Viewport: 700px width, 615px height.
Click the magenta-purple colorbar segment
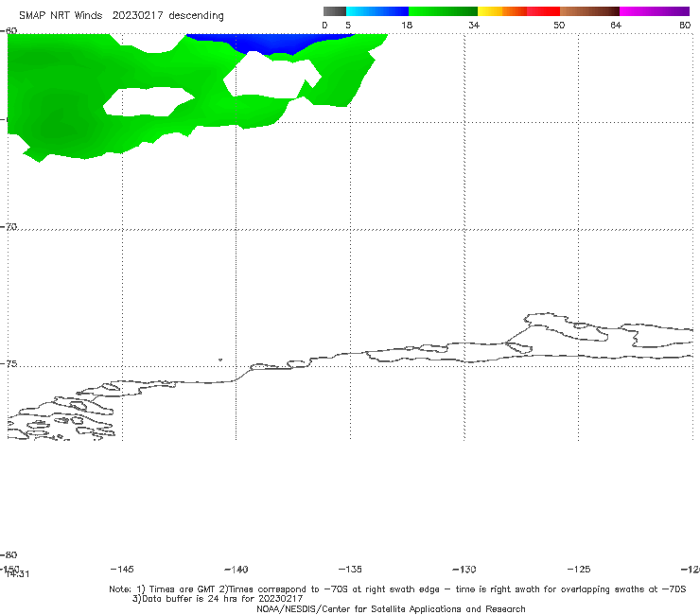tap(654, 11)
